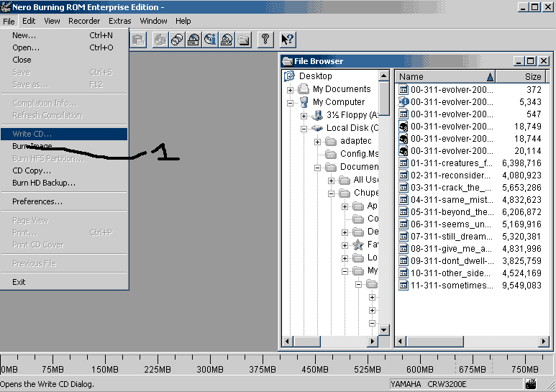Click the Nero icon in main title bar
Image resolution: width=556 pixels, height=392 pixels.
(x=6, y=6)
